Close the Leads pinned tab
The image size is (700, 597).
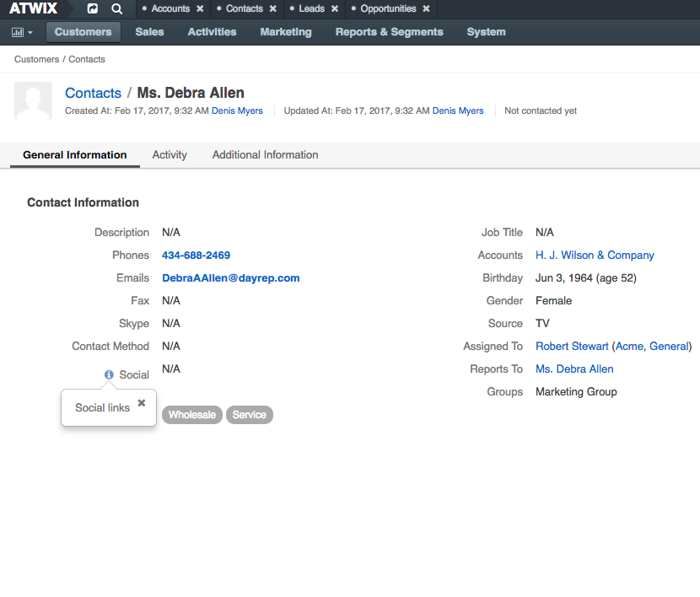[x=334, y=8]
